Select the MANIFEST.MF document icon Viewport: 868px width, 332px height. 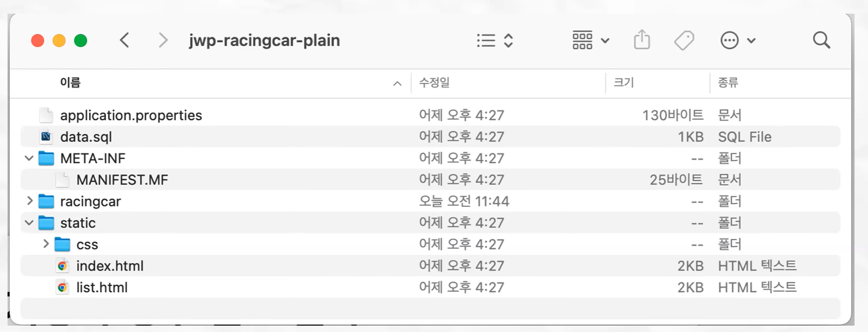coord(62,180)
